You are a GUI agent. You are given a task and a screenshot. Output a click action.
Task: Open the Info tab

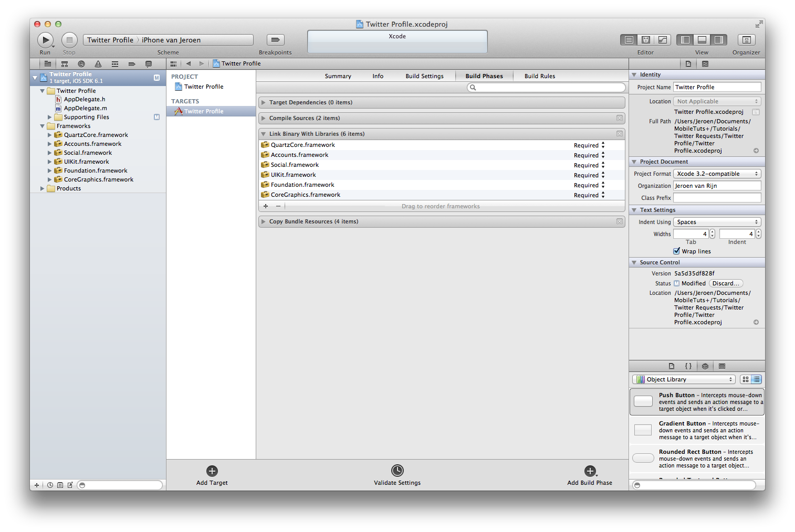(378, 76)
